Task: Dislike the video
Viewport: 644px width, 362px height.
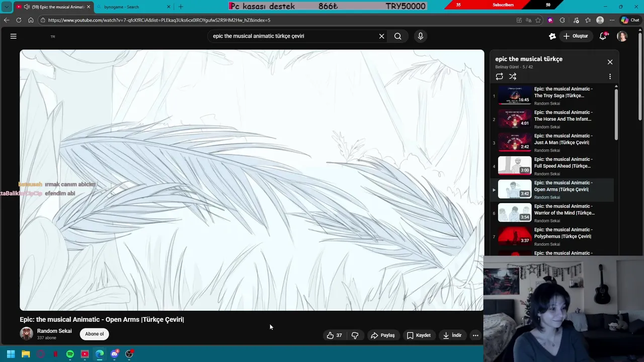Action: click(355, 335)
